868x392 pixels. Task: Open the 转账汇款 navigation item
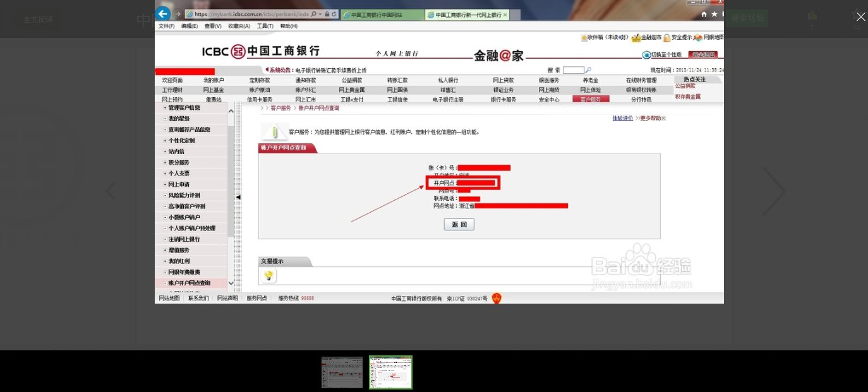397,80
